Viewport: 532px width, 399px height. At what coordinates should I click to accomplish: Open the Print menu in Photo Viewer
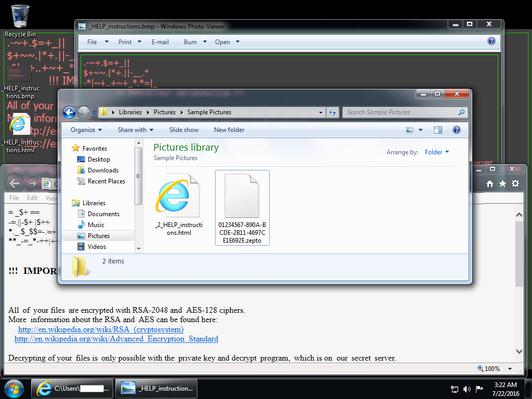coord(128,42)
